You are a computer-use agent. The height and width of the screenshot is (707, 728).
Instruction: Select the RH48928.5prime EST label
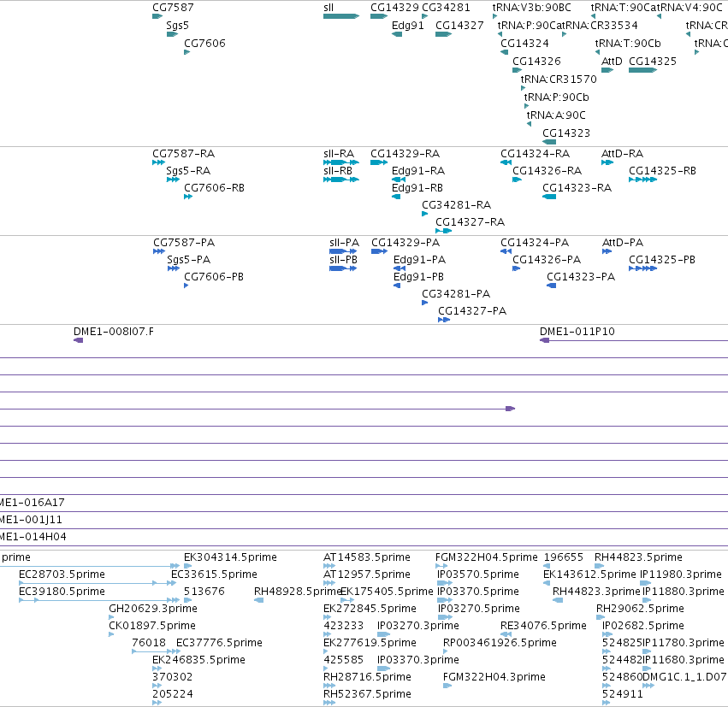298,592
